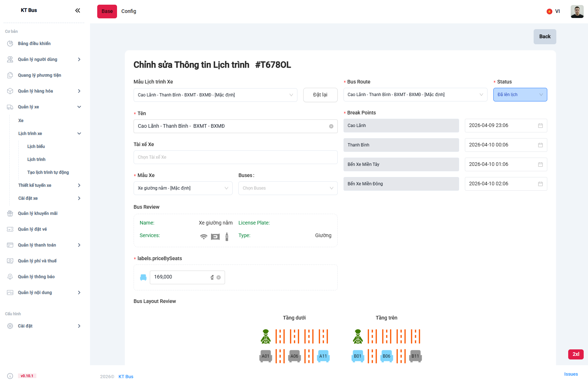The height and width of the screenshot is (385, 588).
Task: Switch to the Config tab
Action: (x=129, y=12)
